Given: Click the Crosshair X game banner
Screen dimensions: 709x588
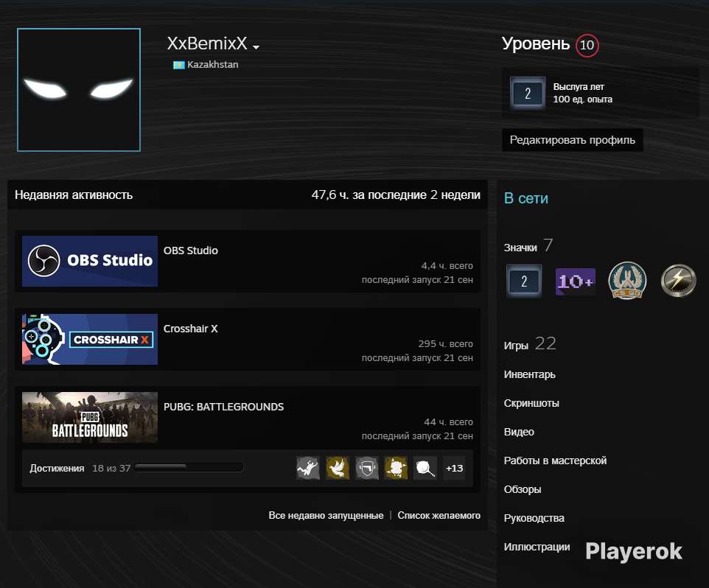Looking at the screenshot, I should coord(90,339).
